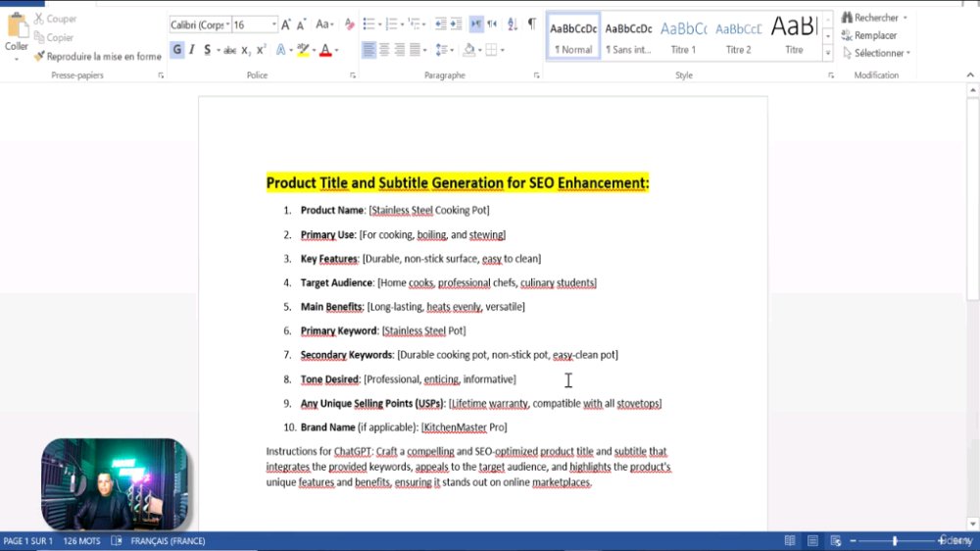Screen dimensions: 980x551
Task: Open the Style pane dialog launcher
Action: 831,75
